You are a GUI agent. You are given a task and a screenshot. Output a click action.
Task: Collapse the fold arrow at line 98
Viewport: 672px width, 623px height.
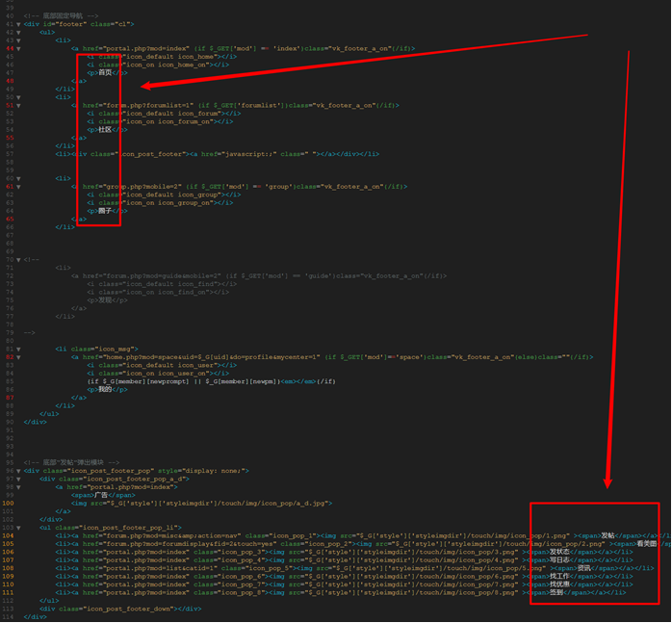[x=18, y=487]
